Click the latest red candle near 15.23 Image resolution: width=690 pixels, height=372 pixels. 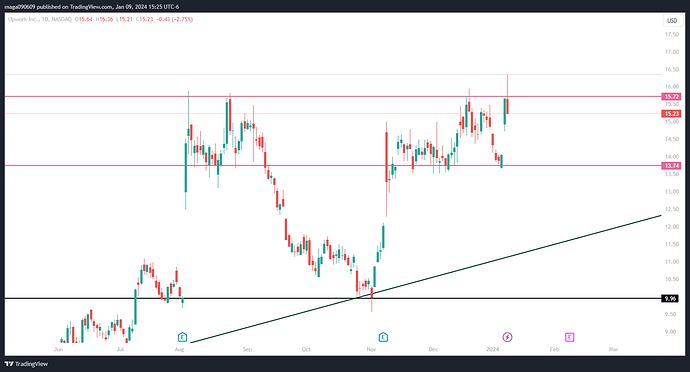(x=507, y=106)
